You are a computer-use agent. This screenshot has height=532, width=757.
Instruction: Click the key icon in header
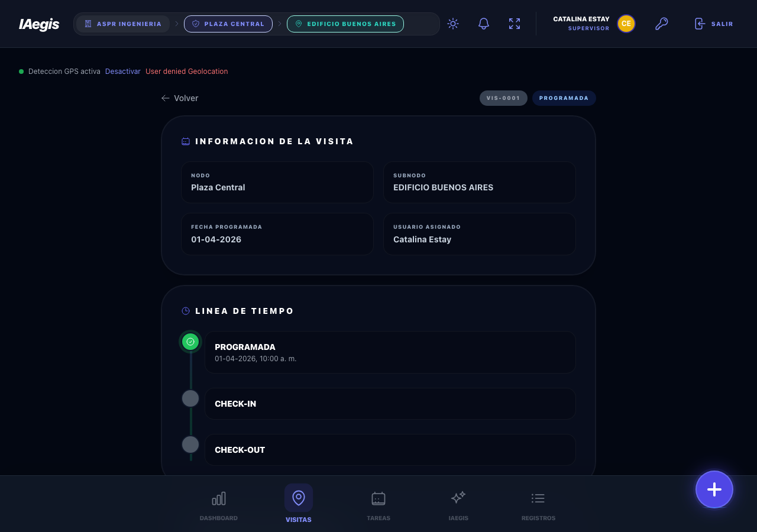click(x=661, y=24)
